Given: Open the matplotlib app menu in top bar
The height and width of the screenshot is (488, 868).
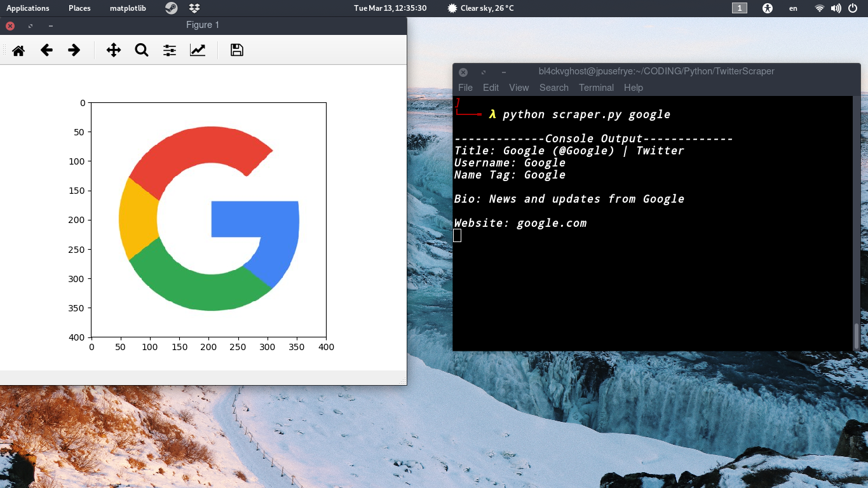Looking at the screenshot, I should 128,8.
